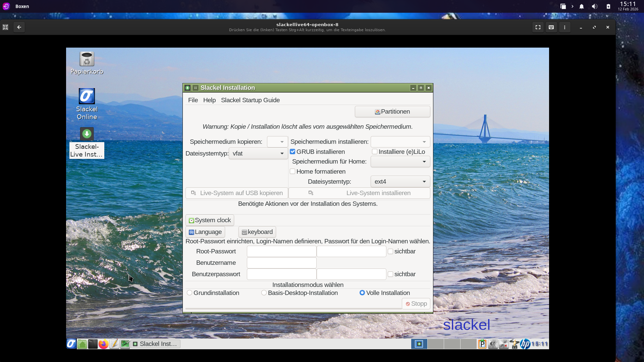Expand the vfat Dateisystemtyp dropdown
The width and height of the screenshot is (644, 362).
[x=258, y=154]
